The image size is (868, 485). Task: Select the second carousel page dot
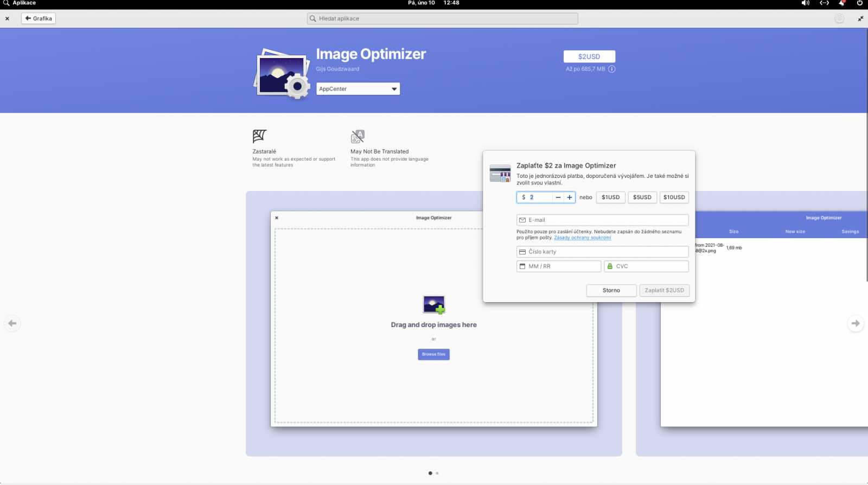tap(437, 473)
